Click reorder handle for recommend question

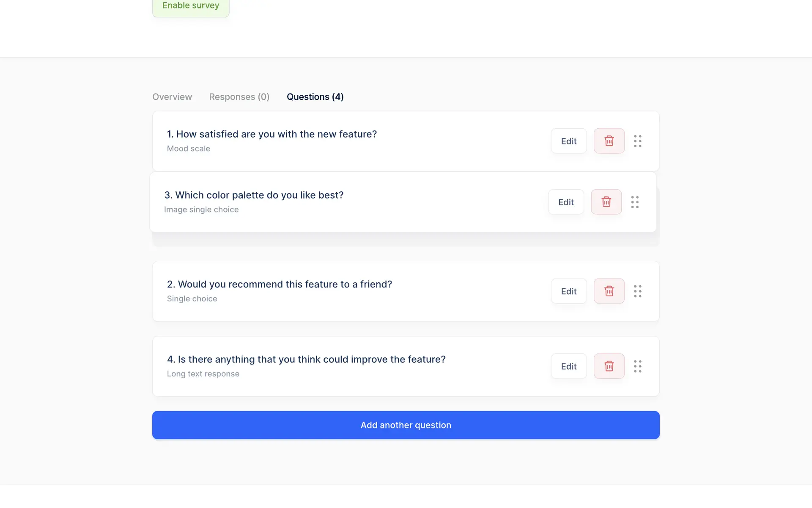[x=638, y=291]
